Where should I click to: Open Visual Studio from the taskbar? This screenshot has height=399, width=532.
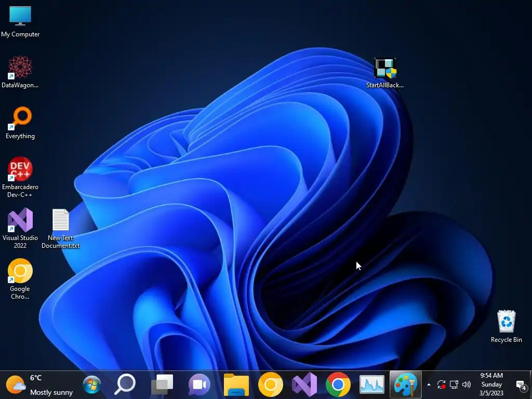(304, 385)
